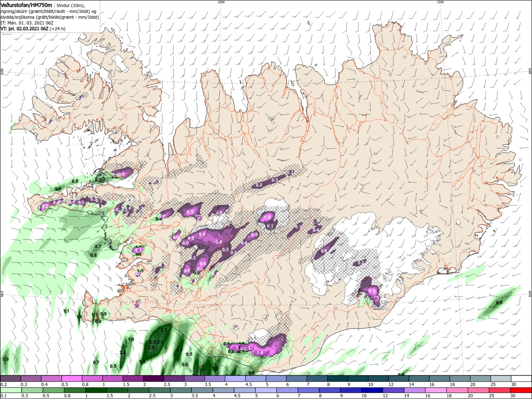
Task: Pick the white 30 swatch in upper legend
Action: 522,379
